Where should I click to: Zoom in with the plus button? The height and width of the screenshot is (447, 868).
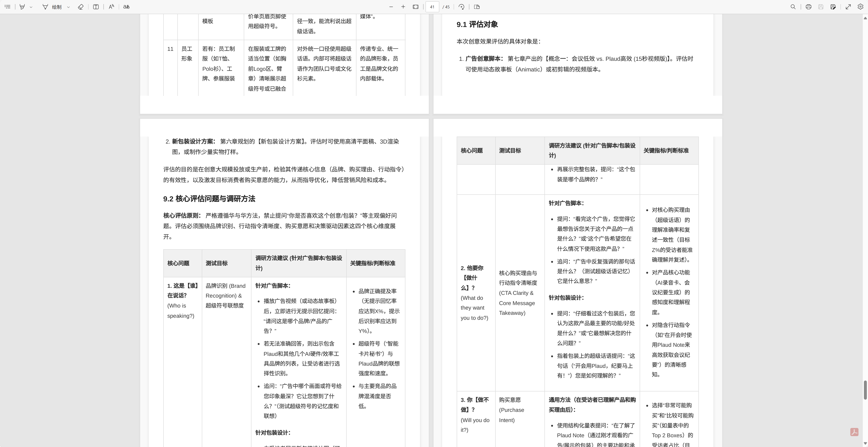coord(403,7)
